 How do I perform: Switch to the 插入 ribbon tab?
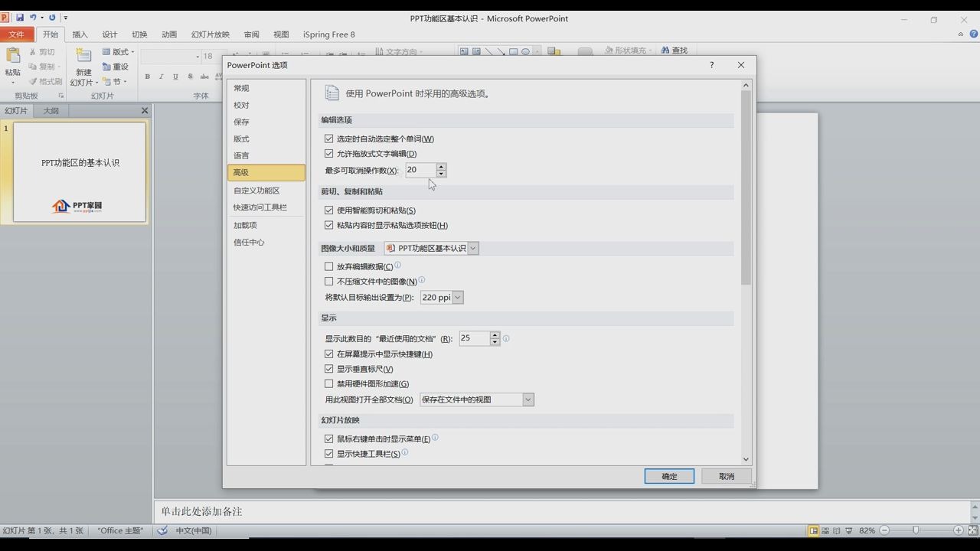80,34
